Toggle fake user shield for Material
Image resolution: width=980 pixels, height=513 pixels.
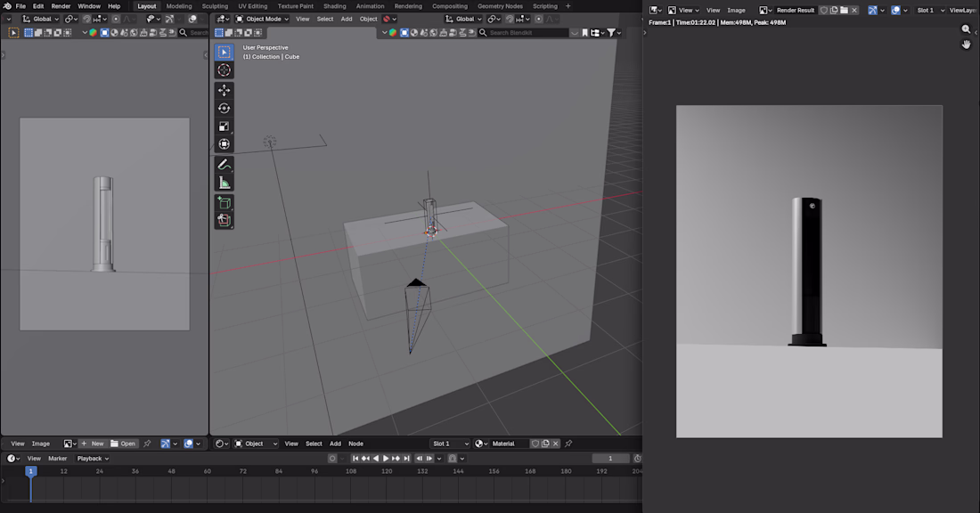535,444
